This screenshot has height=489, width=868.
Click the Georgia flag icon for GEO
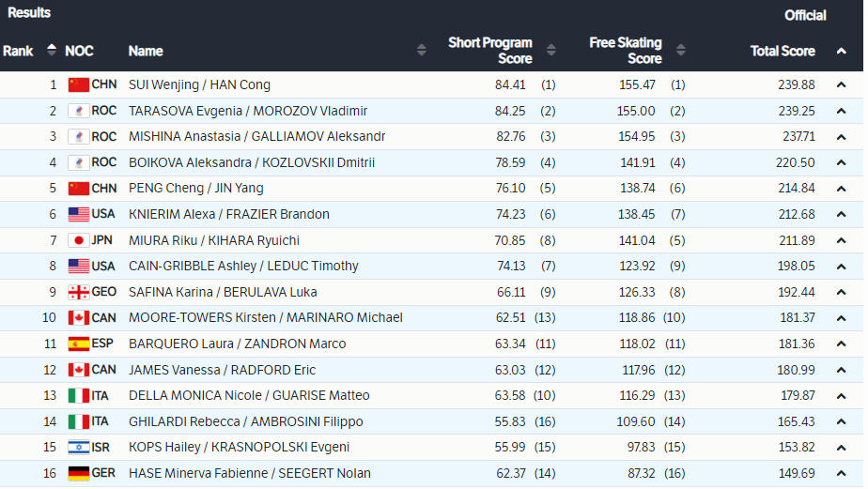tap(79, 292)
